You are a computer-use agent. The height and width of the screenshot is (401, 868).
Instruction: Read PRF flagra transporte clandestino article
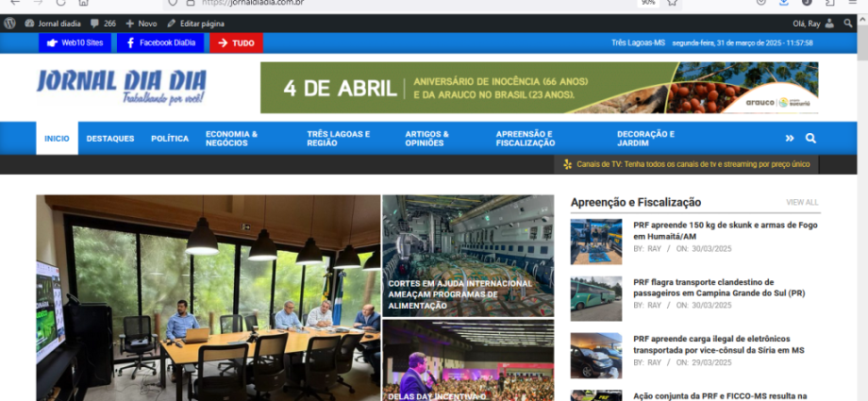tap(719, 288)
